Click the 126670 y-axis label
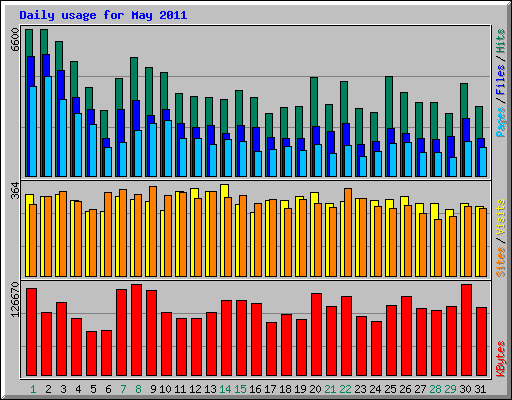This screenshot has height=400, width=512. 15,299
